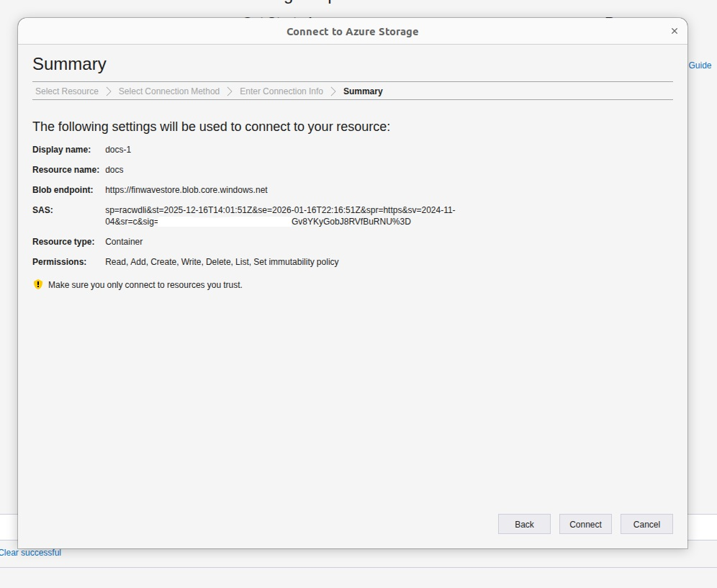Cancel the Azure Storage connection dialog
The width and height of the screenshot is (717, 588).
[646, 524]
